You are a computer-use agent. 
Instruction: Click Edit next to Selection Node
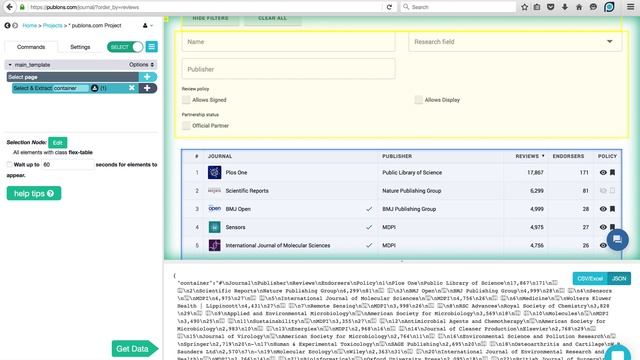tap(58, 142)
